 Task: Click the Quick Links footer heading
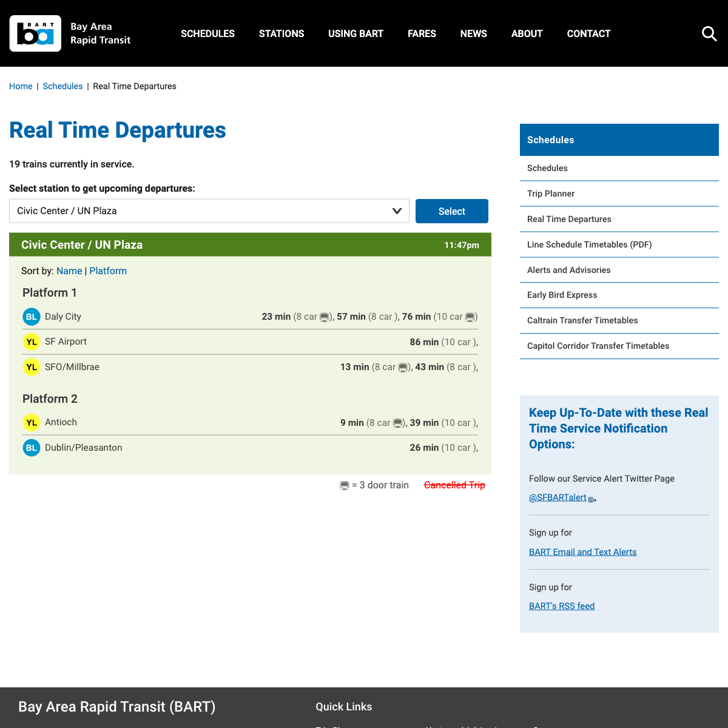pyautogui.click(x=344, y=707)
